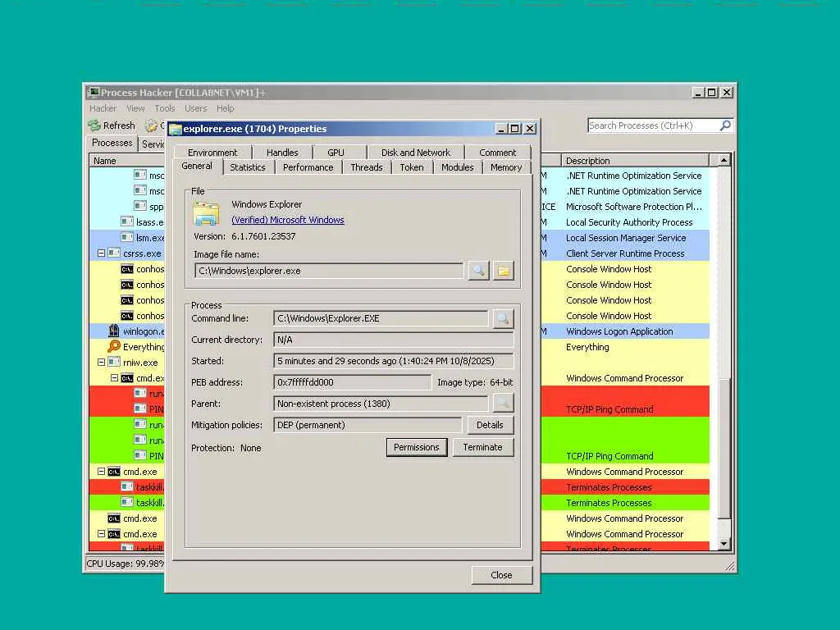
Task: Select the red TCP/IP Ping Command row
Action: coord(609,409)
